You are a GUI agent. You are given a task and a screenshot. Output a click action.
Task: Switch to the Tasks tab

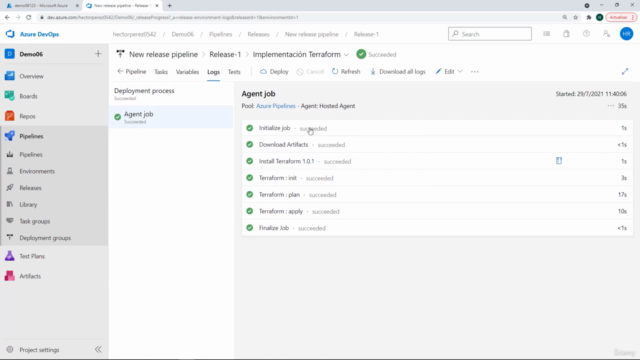click(x=161, y=72)
